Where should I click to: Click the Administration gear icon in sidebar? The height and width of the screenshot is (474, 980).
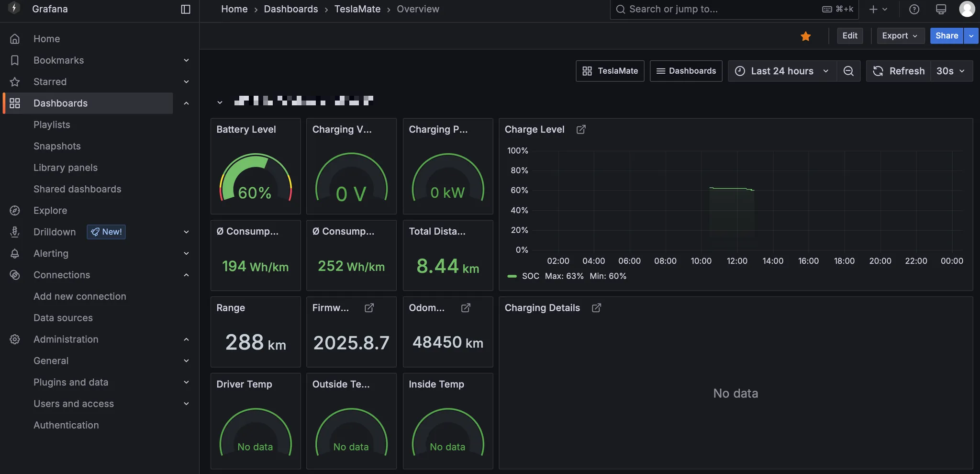[x=15, y=339]
